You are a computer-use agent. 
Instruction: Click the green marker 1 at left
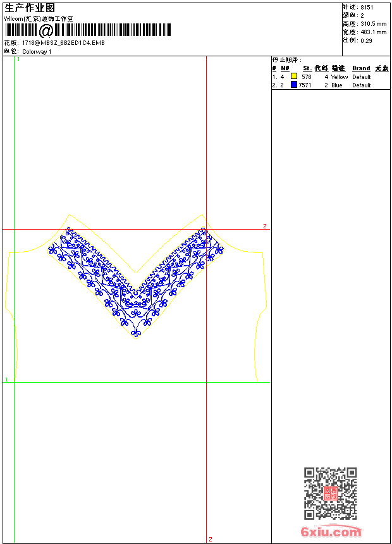point(6,380)
